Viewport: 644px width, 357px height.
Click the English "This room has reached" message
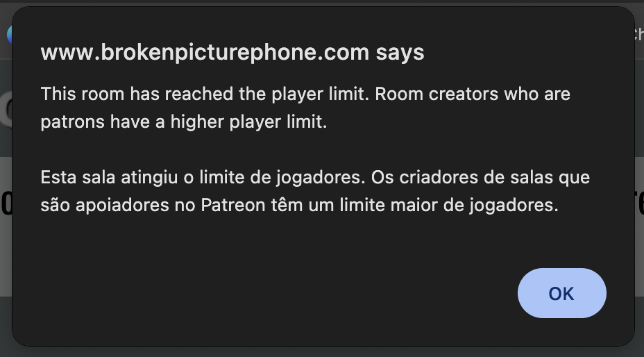[305, 108]
